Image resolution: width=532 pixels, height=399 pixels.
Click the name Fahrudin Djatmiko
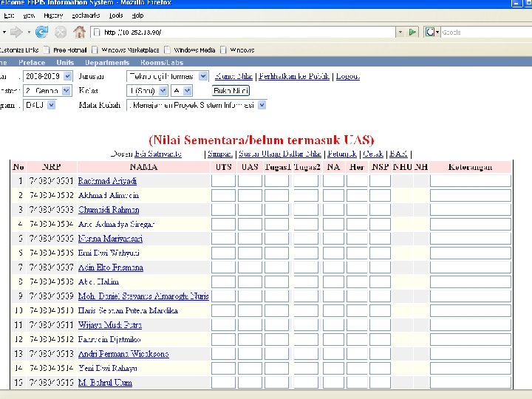109,340
